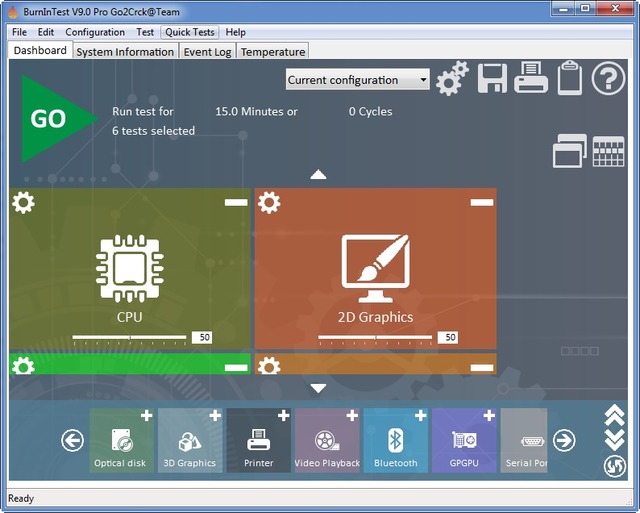Click the floppy disk save icon
This screenshot has height=513, width=640.
[492, 79]
